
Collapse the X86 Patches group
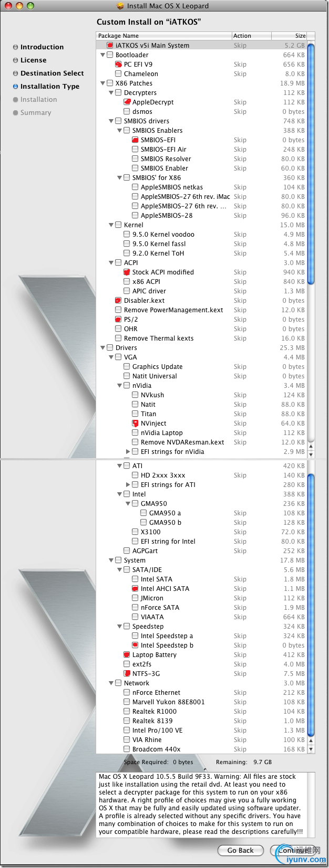(x=102, y=83)
